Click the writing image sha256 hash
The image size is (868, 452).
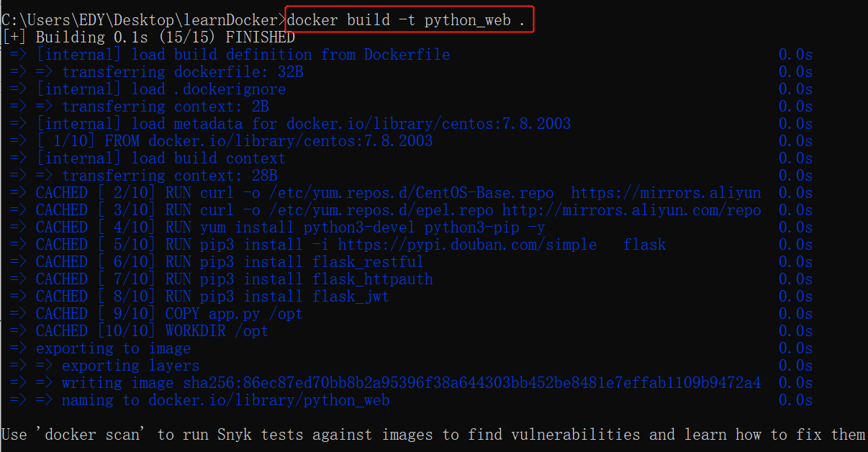point(471,383)
